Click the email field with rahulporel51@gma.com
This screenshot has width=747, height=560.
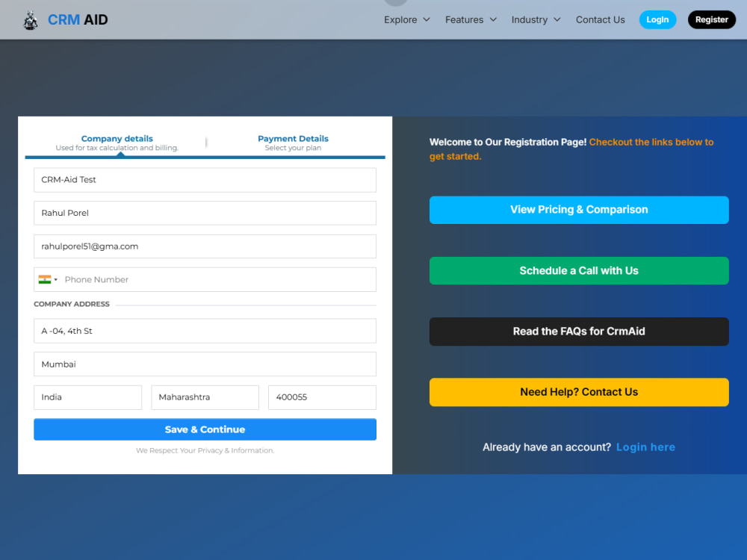click(205, 246)
